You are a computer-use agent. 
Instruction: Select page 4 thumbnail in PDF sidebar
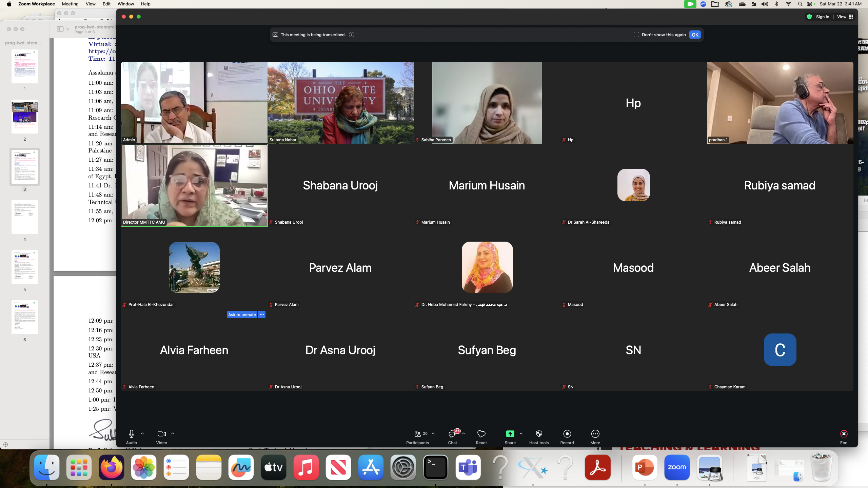[24, 217]
